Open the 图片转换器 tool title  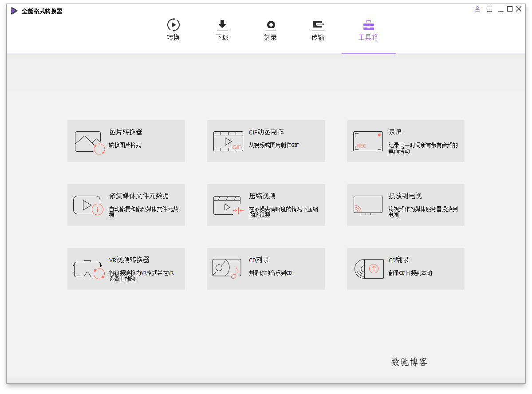point(126,132)
